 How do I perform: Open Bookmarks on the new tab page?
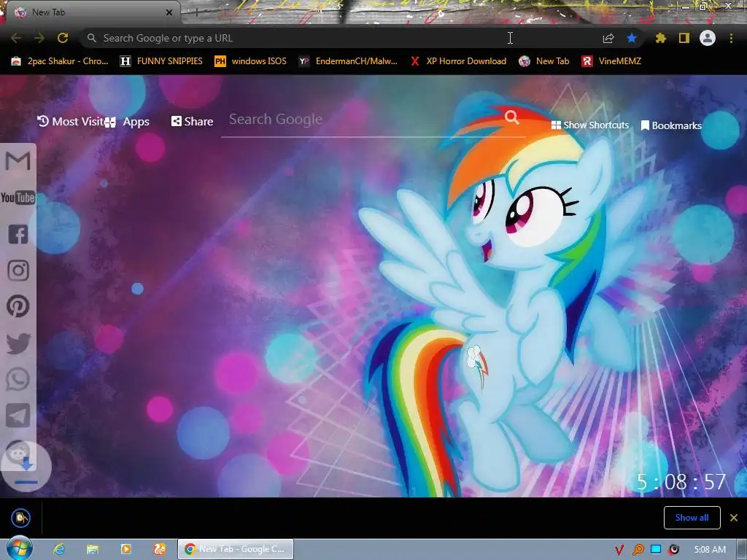point(671,125)
